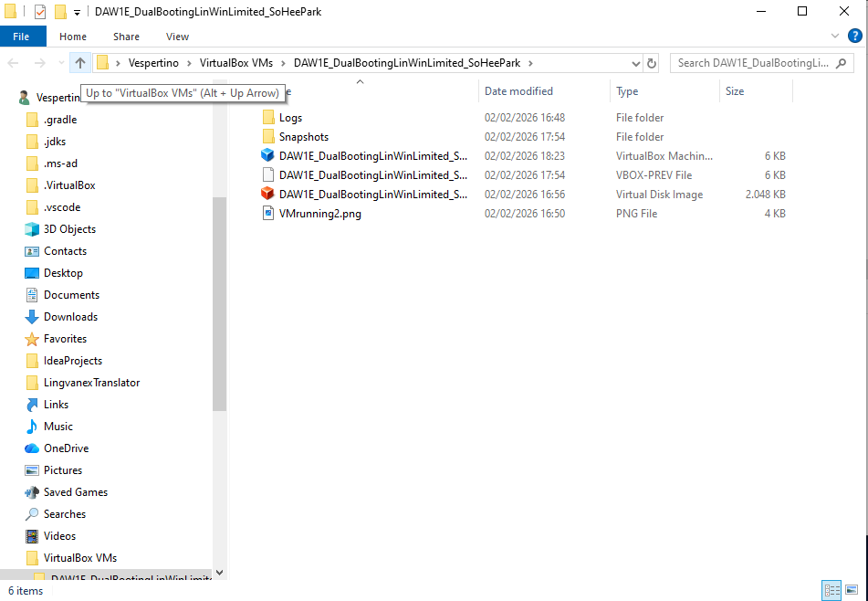868x601 pixels.
Task: Click the navigation pane scrollbar thumb
Action: (x=220, y=303)
